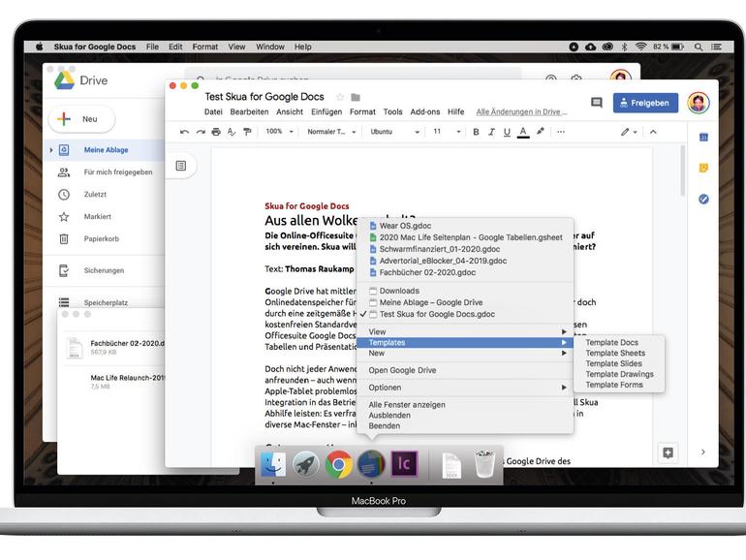Click the Redo arrow in Docs toolbar
746x560 pixels.
[x=201, y=132]
